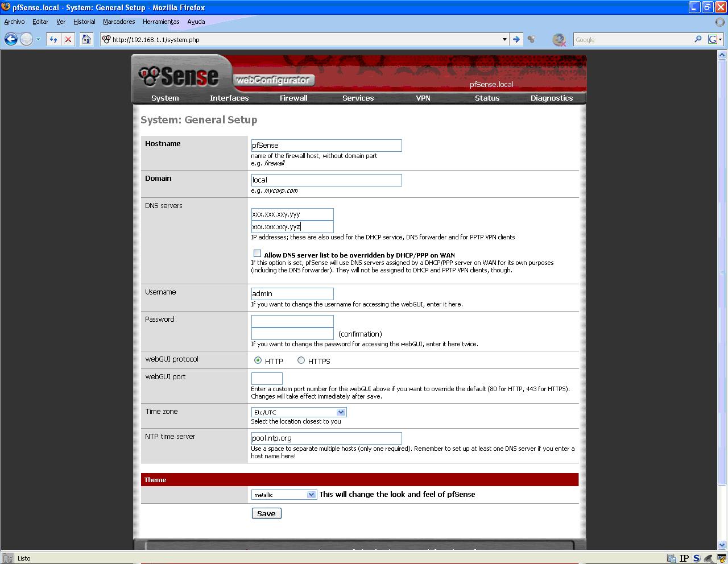Select the HTTP protocol radio button

point(258,360)
